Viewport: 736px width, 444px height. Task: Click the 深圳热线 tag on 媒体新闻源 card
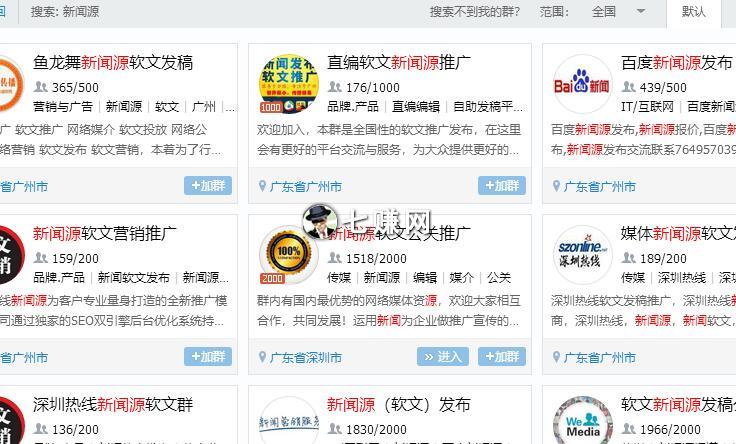[x=682, y=277]
